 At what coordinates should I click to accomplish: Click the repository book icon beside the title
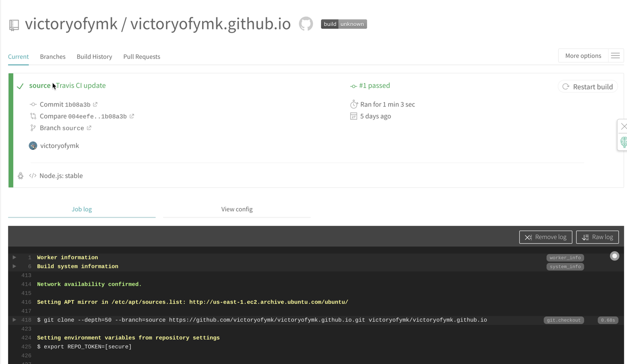coord(14,25)
